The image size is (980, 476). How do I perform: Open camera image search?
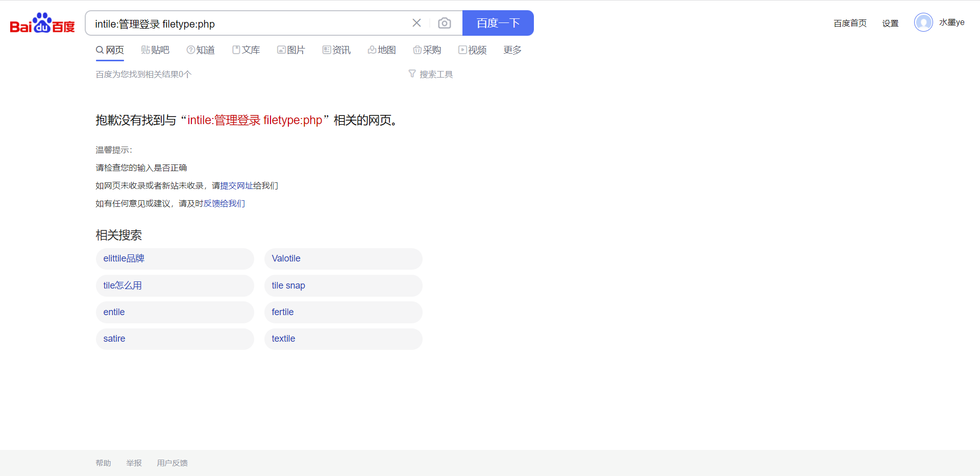[445, 23]
